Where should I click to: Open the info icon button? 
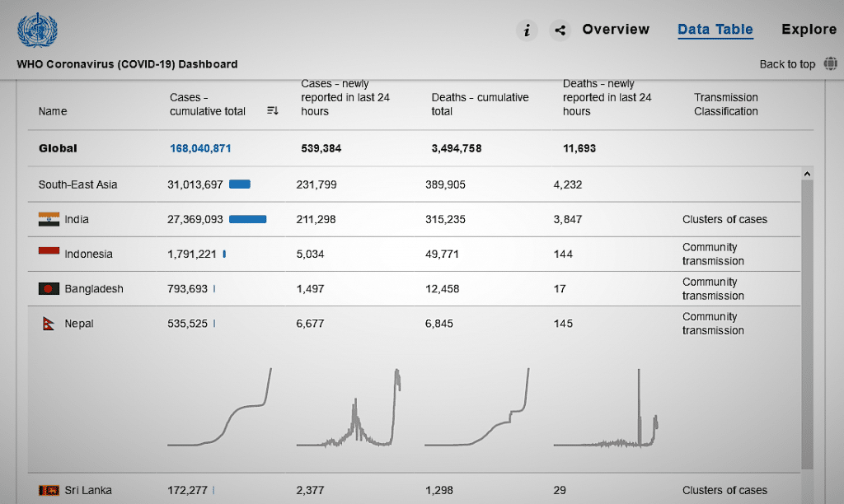[527, 30]
